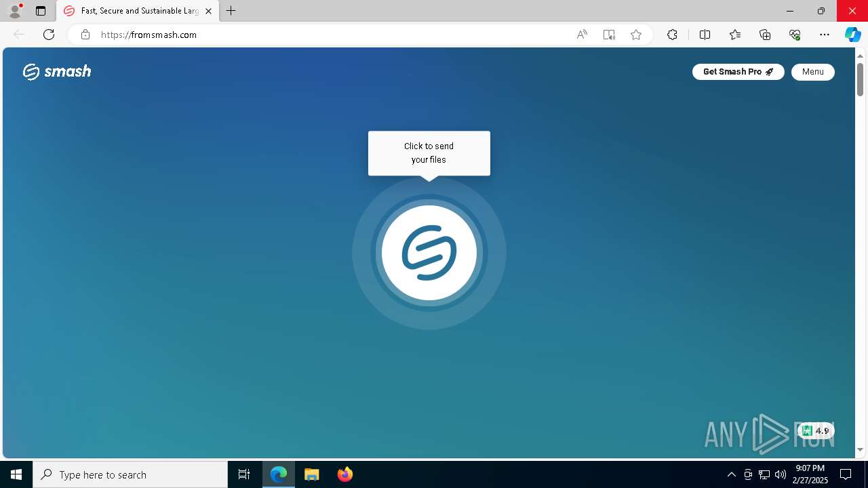Image resolution: width=868 pixels, height=488 pixels.
Task: Click the taskbar search box
Action: coord(130,474)
